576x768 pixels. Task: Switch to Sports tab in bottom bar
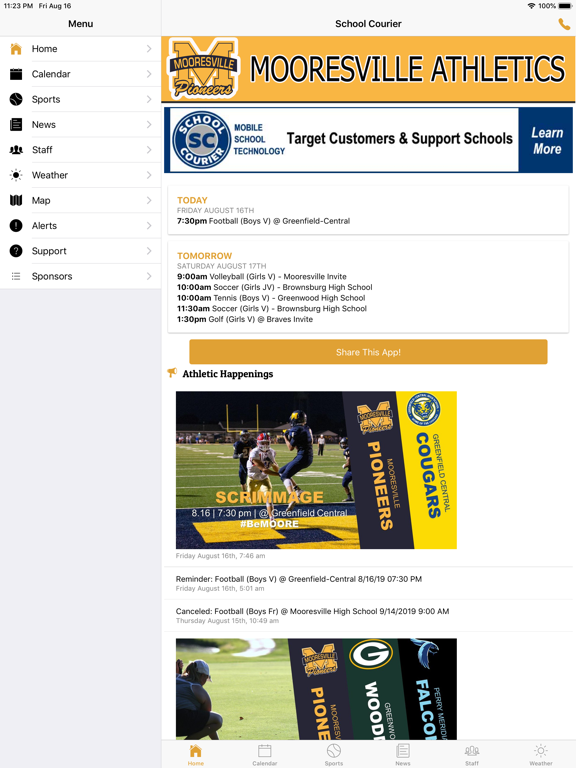pyautogui.click(x=334, y=755)
